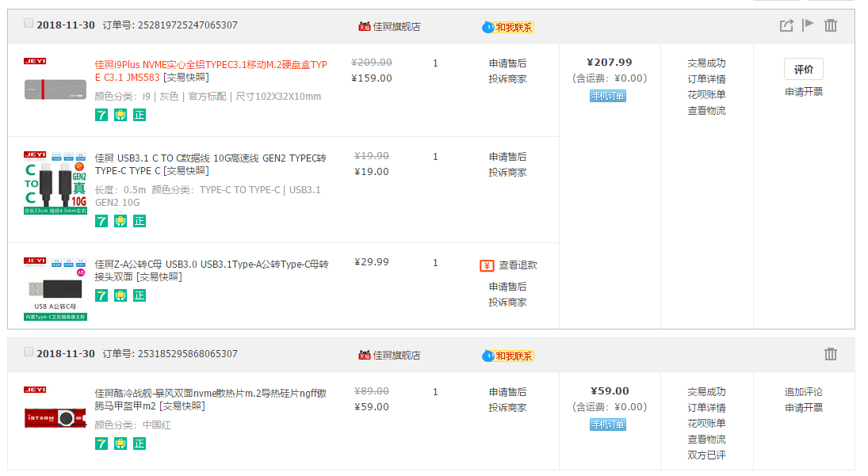Click 申请售后 for the heatsink item

(507, 392)
